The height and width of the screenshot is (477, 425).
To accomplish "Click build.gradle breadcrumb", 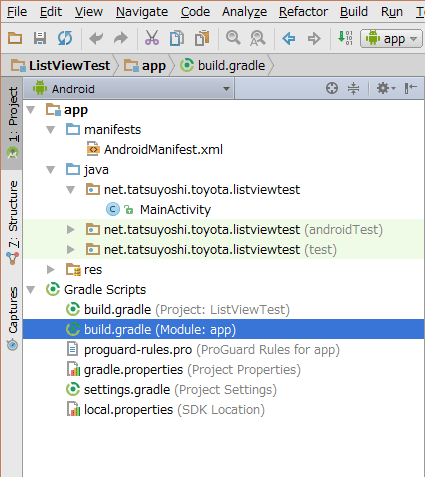I will point(223,65).
